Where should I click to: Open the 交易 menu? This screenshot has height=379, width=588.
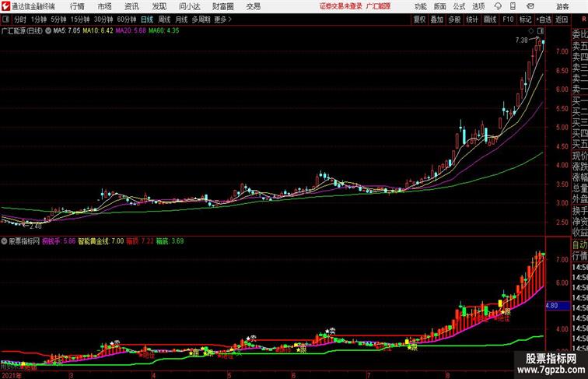tap(253, 6)
